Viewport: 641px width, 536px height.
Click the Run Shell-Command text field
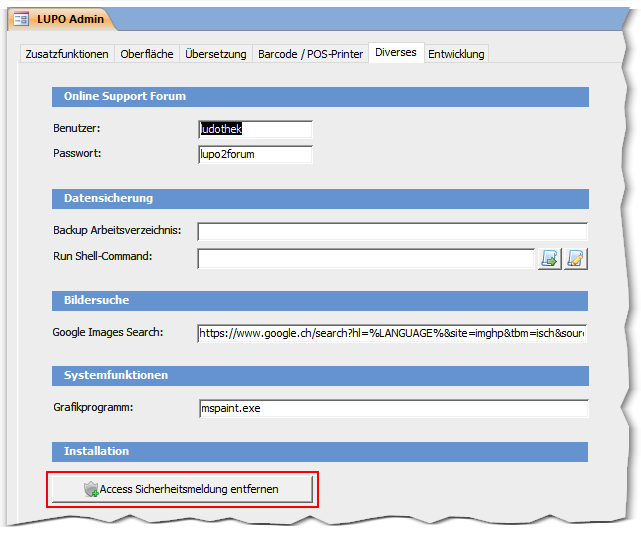click(366, 258)
